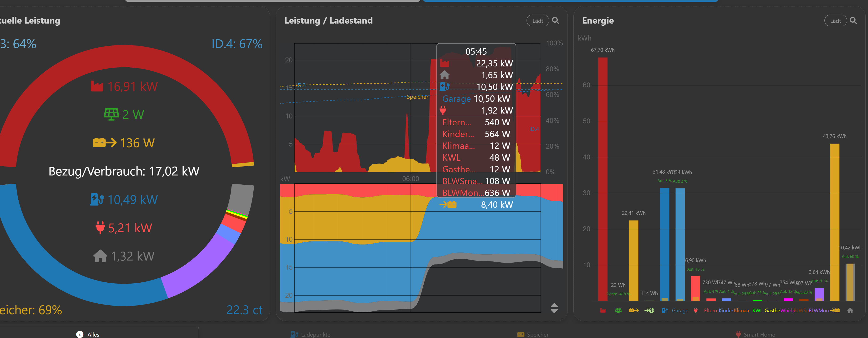The width and height of the screenshot is (868, 338).
Task: Click the magnifier icon in Leistung / Ladestand
Action: tap(555, 20)
